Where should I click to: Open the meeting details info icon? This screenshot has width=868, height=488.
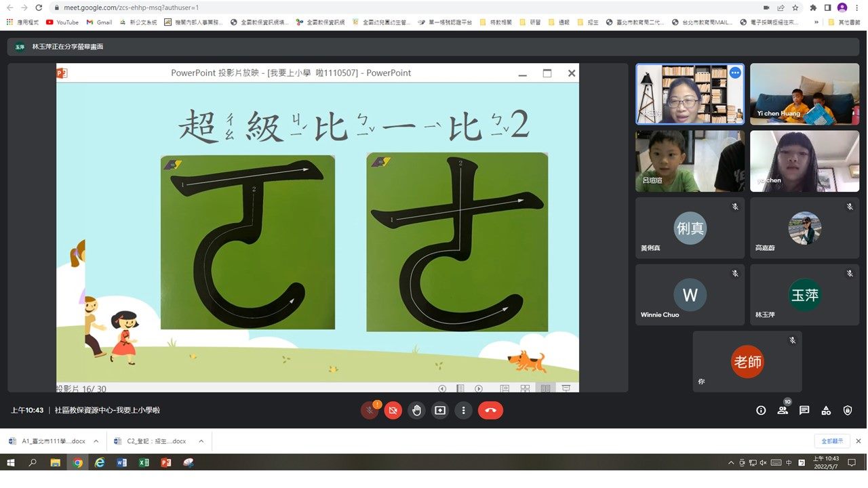click(761, 410)
